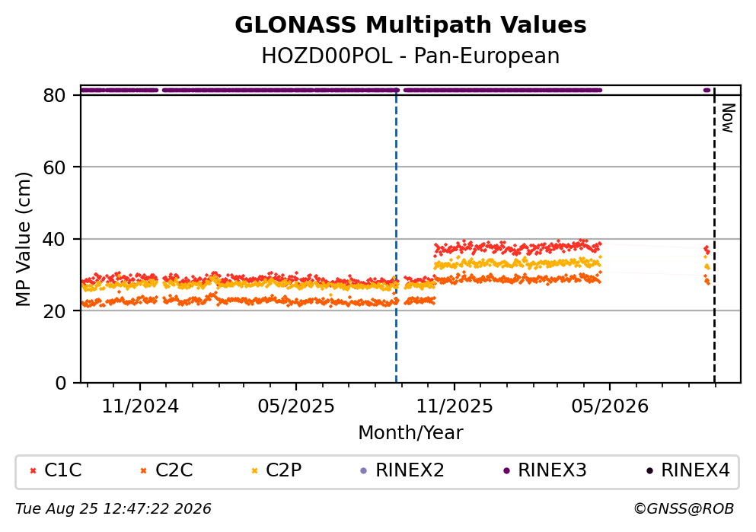
Task: Click the 11/2025 x-axis label
Action: point(455,406)
